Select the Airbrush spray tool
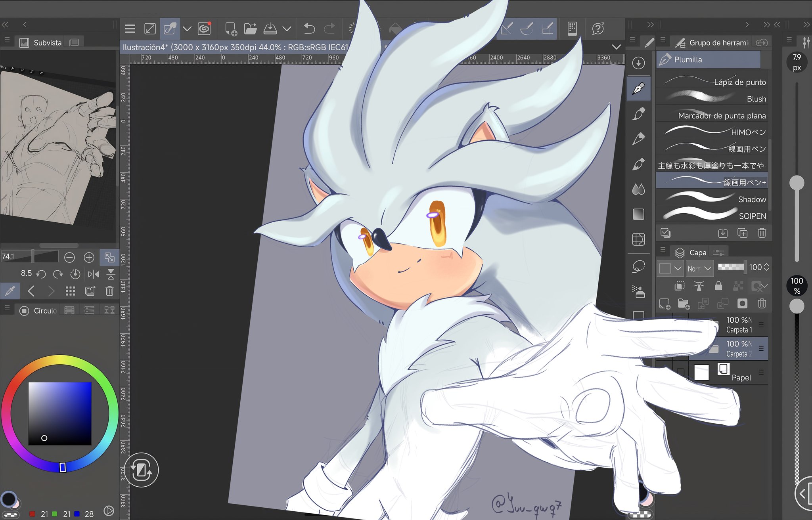Screen dimensions: 812x520 [638, 291]
